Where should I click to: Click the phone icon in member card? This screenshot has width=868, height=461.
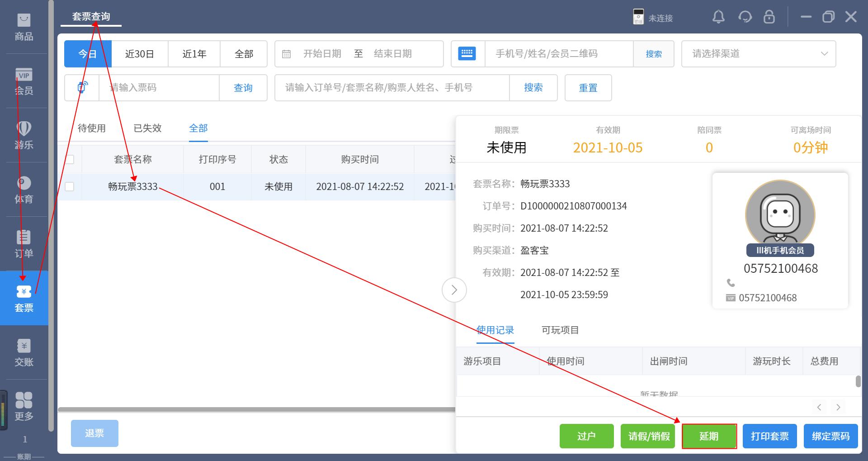coord(731,283)
